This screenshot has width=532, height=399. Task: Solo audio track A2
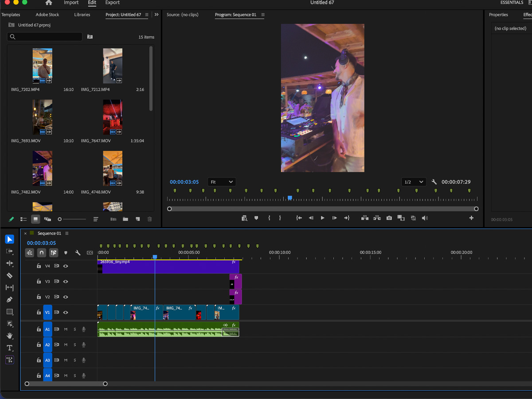pos(75,345)
